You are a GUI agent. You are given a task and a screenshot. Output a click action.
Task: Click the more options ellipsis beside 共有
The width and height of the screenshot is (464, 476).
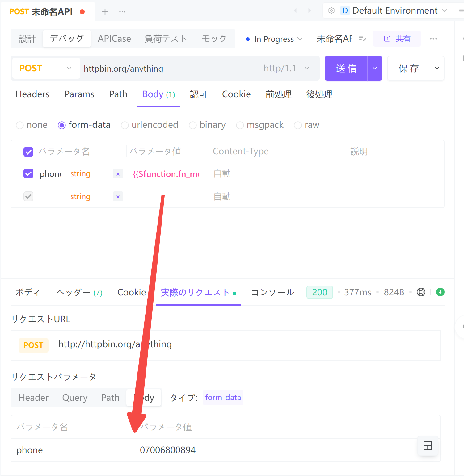(434, 39)
